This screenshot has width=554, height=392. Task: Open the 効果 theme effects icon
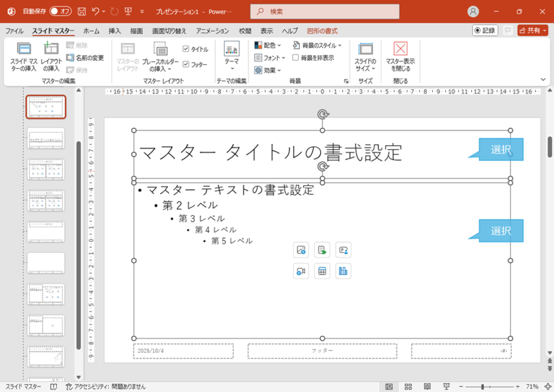267,70
